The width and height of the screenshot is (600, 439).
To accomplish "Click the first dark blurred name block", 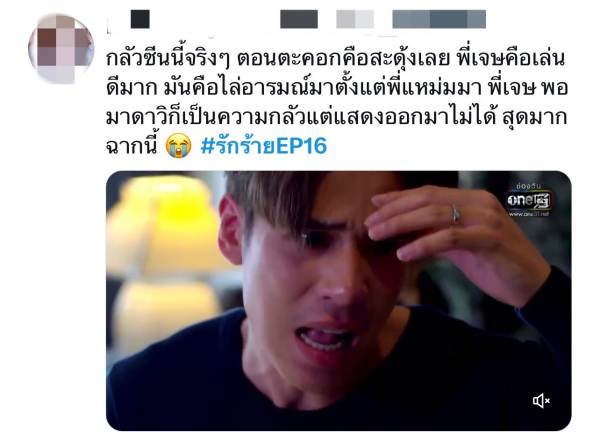I will pos(140,19).
